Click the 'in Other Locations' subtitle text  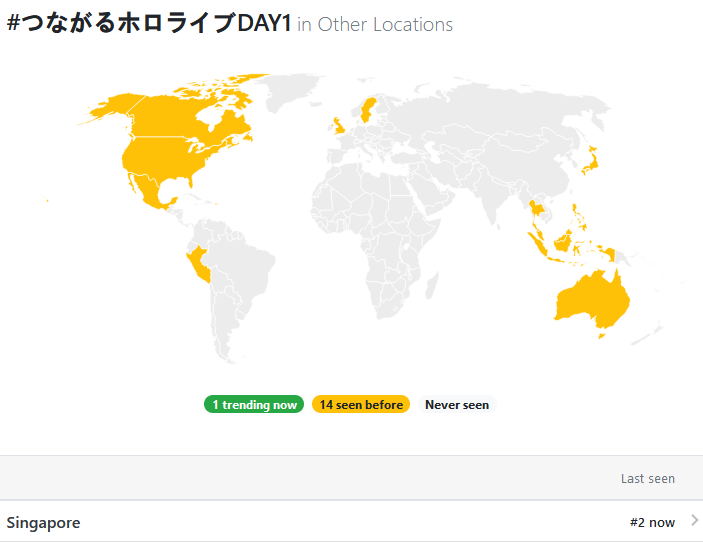[x=375, y=25]
